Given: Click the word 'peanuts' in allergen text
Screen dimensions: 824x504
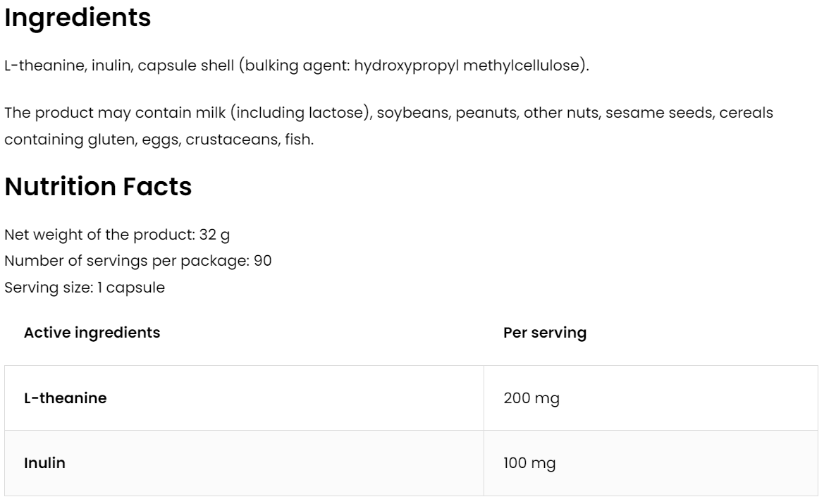Looking at the screenshot, I should (487, 114).
